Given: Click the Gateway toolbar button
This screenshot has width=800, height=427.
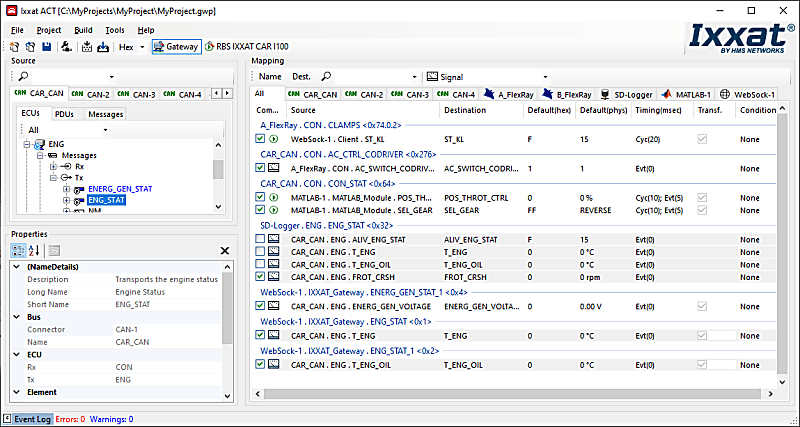Looking at the screenshot, I should pyautogui.click(x=175, y=47).
